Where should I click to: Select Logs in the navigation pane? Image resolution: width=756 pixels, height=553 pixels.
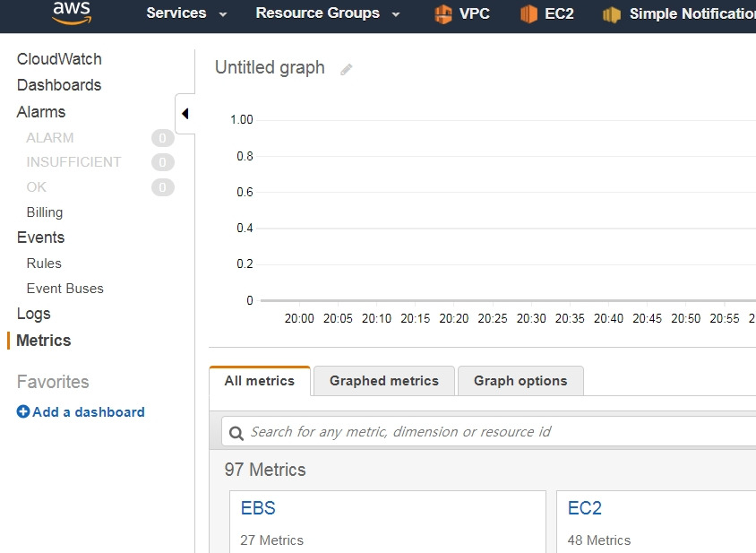[34, 314]
